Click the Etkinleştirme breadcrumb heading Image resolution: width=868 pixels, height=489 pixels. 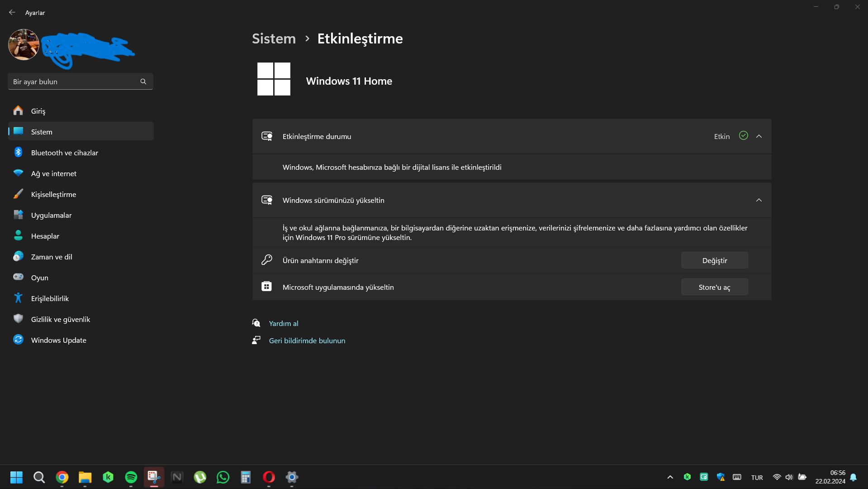point(360,39)
